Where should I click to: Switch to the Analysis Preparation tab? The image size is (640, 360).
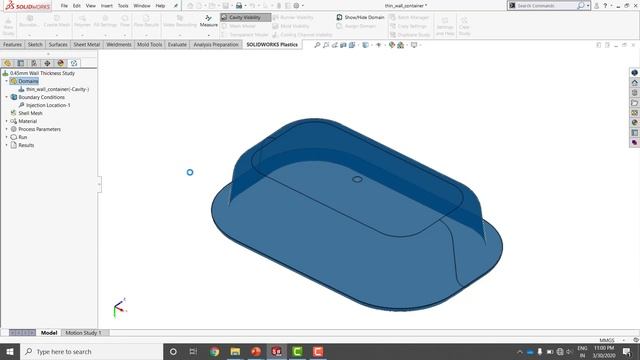[x=216, y=44]
